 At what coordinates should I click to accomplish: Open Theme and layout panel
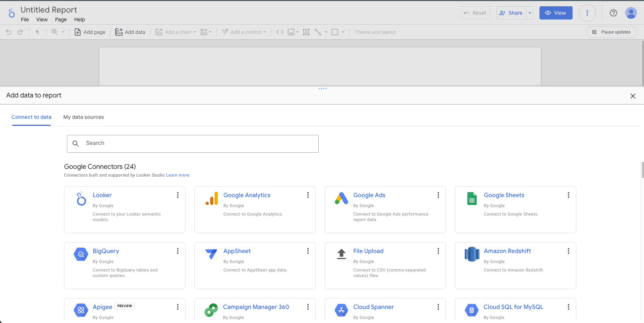point(375,32)
